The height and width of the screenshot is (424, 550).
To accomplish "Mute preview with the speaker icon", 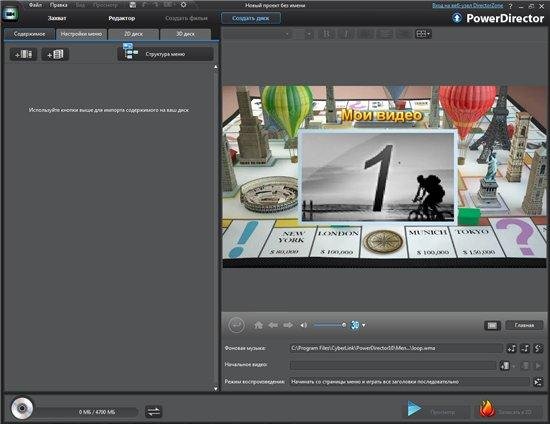I will pos(304,325).
